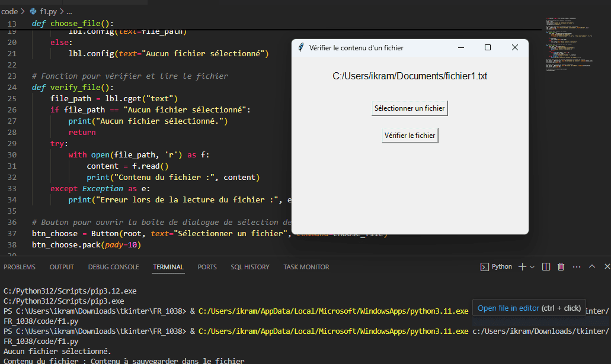
Task: Select the TERMINAL tab
Action: tap(168, 267)
